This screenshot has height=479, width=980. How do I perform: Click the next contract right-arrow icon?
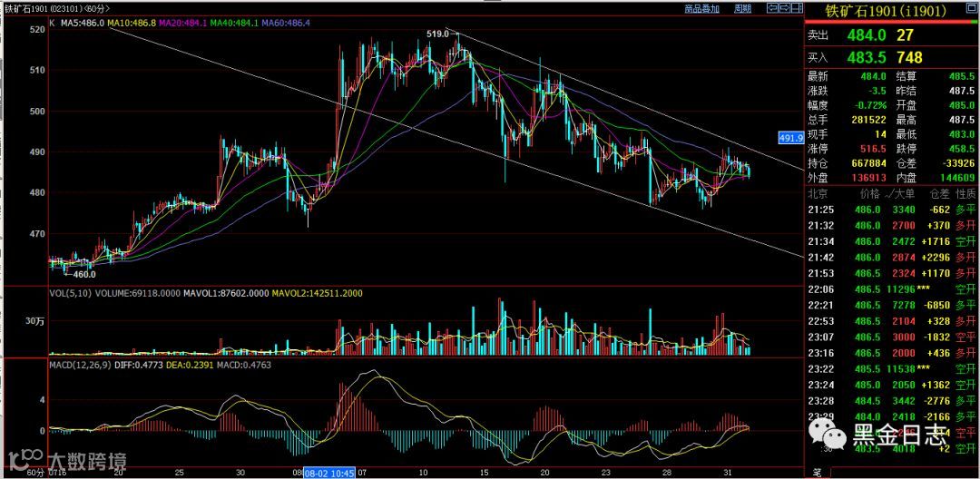tap(784, 8)
